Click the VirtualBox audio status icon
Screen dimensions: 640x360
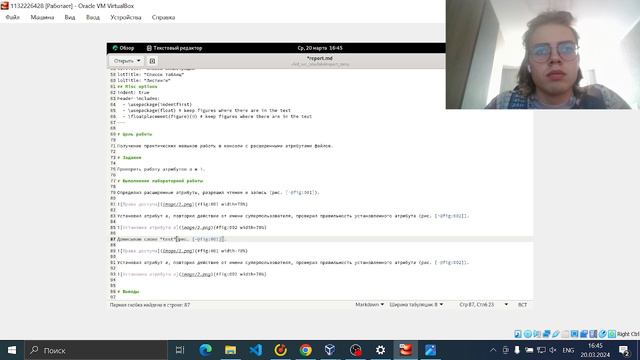pos(537,334)
